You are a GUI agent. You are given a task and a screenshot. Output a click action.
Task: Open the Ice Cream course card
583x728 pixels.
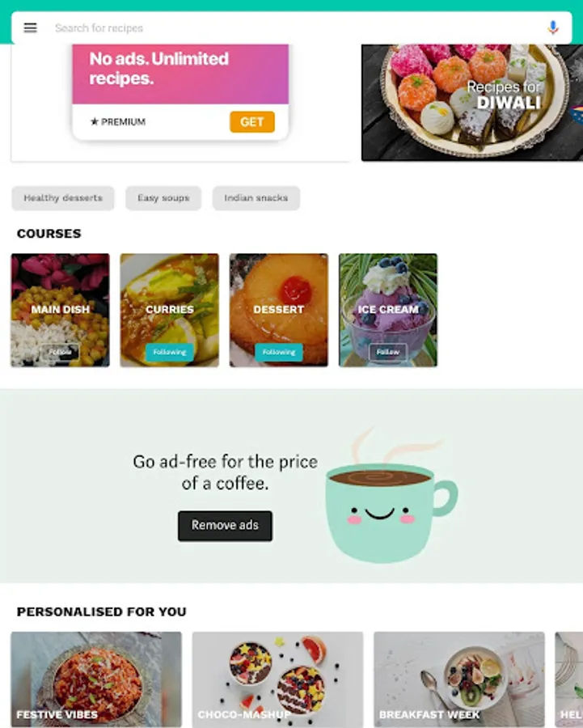pos(388,310)
